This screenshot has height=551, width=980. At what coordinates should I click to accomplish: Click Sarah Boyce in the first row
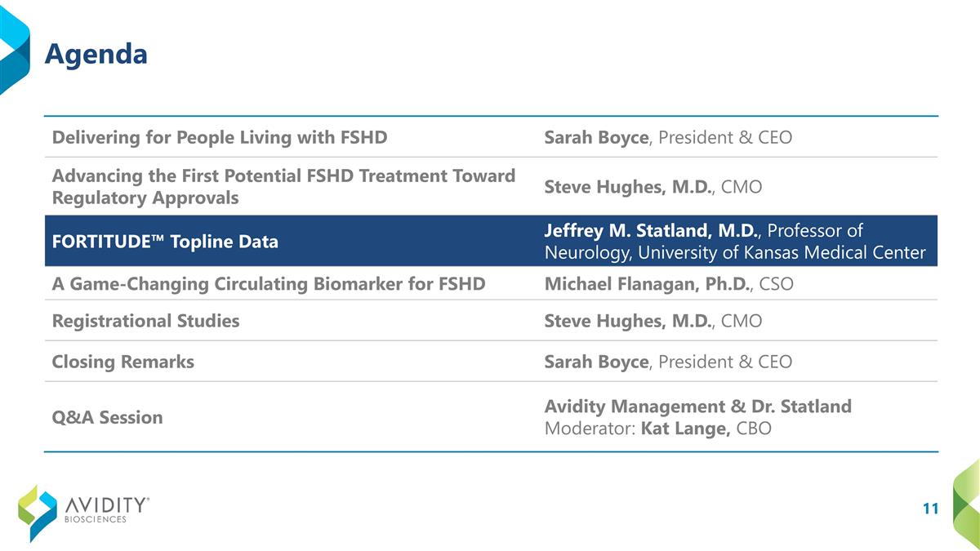pos(595,137)
